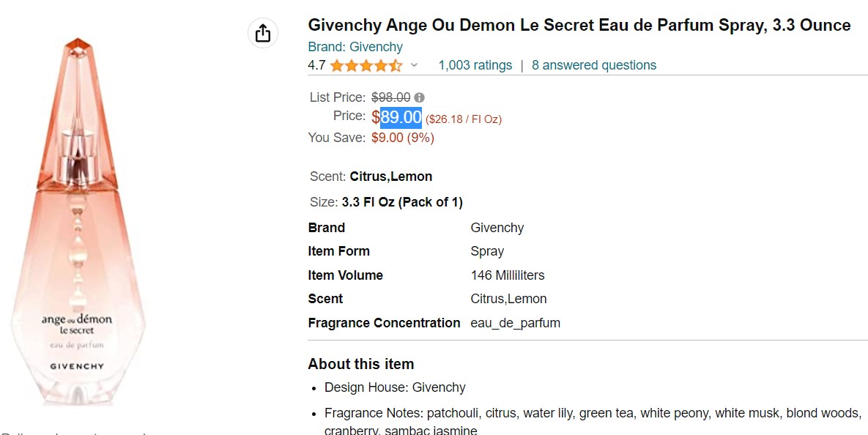Click the product title heading
868x435 pixels.
(x=579, y=26)
